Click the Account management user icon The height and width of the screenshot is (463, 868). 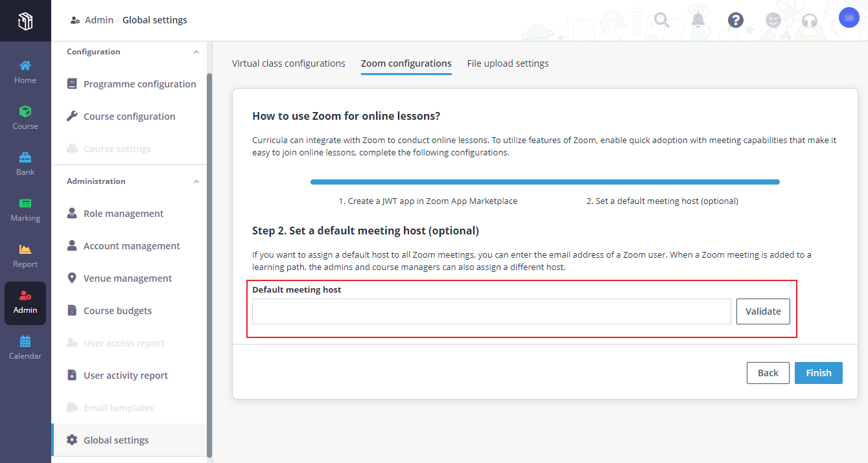point(72,245)
